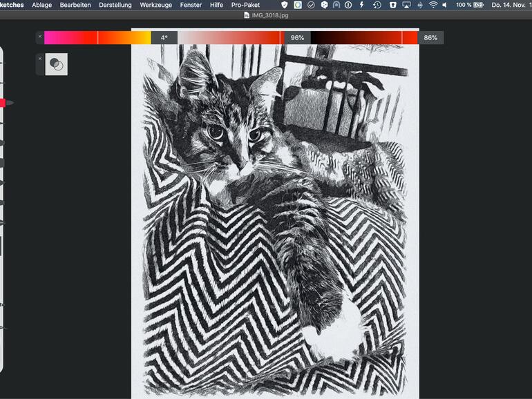
Task: Open the Time Machine menu bar icon
Action: pos(377,5)
